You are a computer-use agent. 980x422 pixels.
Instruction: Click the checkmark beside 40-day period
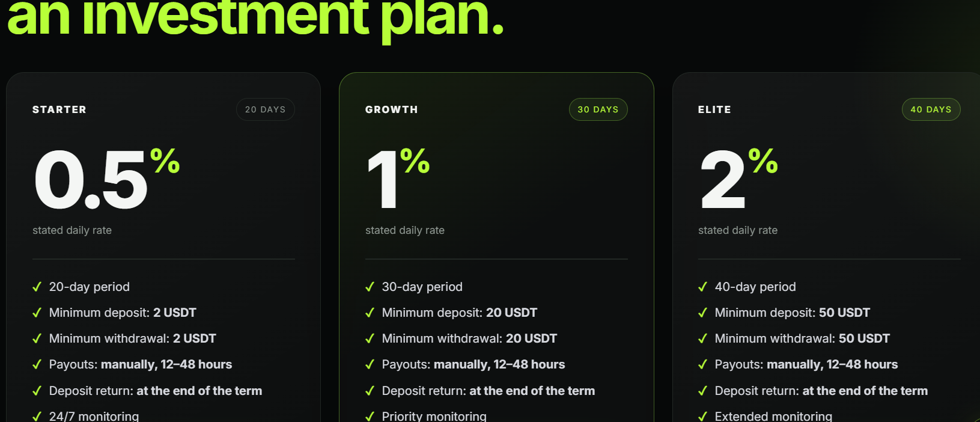[x=702, y=287]
